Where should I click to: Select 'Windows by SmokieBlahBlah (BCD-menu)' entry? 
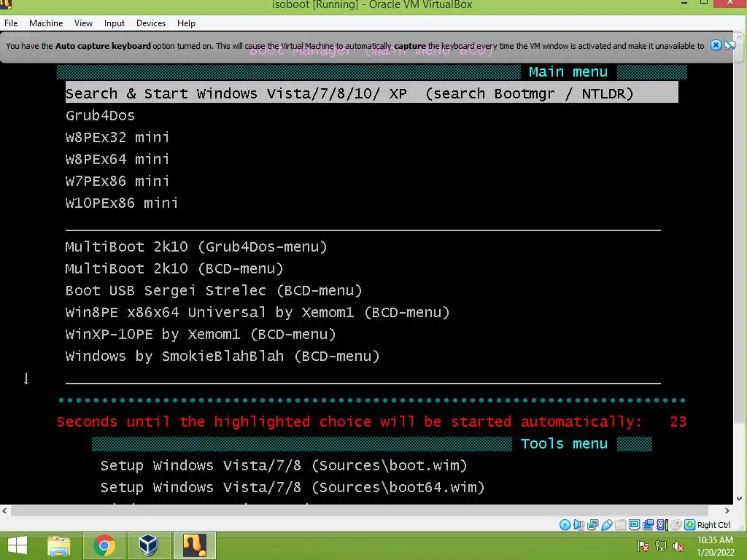222,356
